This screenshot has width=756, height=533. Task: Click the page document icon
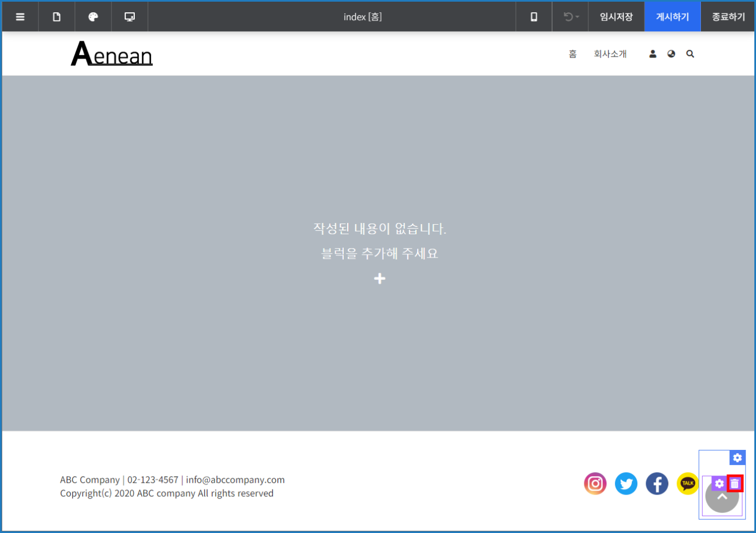(56, 17)
